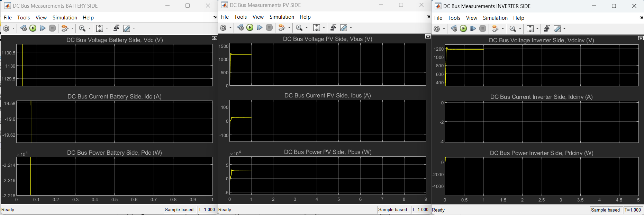
Task: Open Configuration Properties gear in Battery Side scope
Action: point(6,28)
